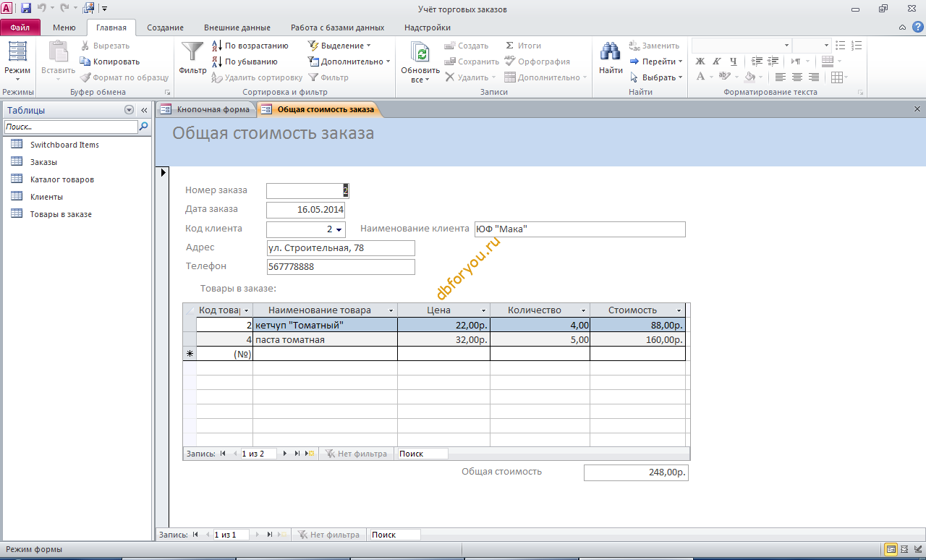Open the Наименование товара column dropdown arrow
Image resolution: width=926 pixels, height=560 pixels.
pyautogui.click(x=391, y=310)
